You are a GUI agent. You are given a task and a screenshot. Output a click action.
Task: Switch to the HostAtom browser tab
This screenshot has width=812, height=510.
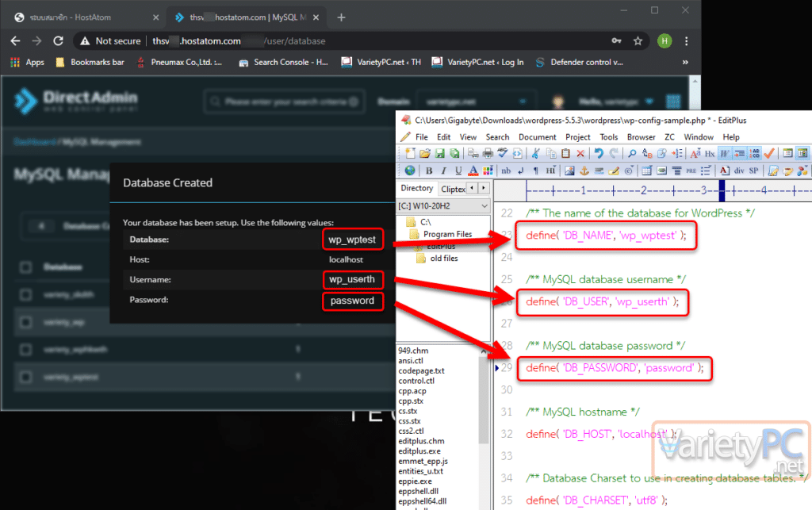click(86, 17)
